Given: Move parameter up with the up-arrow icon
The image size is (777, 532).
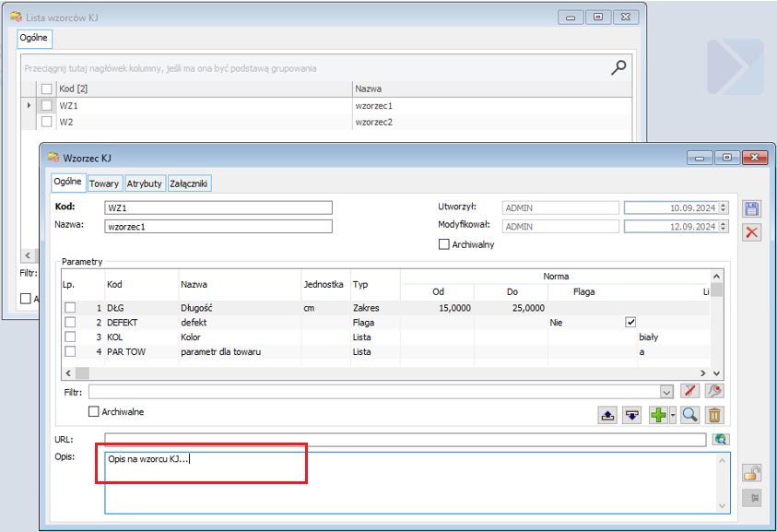Looking at the screenshot, I should click(607, 415).
